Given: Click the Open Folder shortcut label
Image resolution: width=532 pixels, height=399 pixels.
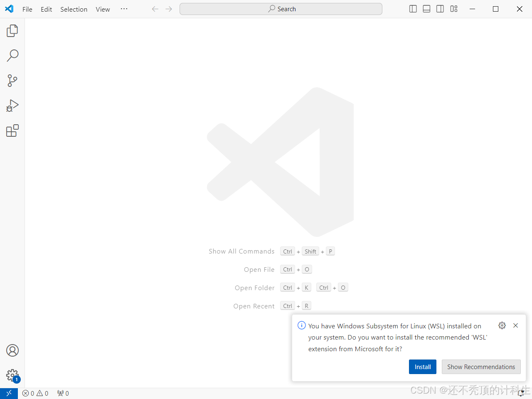Looking at the screenshot, I should pos(255,288).
